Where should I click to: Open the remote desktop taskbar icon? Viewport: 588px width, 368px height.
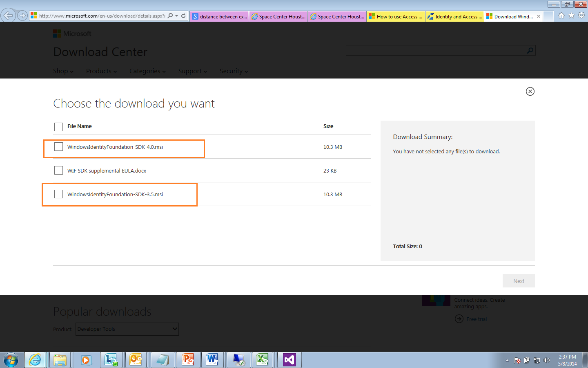point(238,360)
